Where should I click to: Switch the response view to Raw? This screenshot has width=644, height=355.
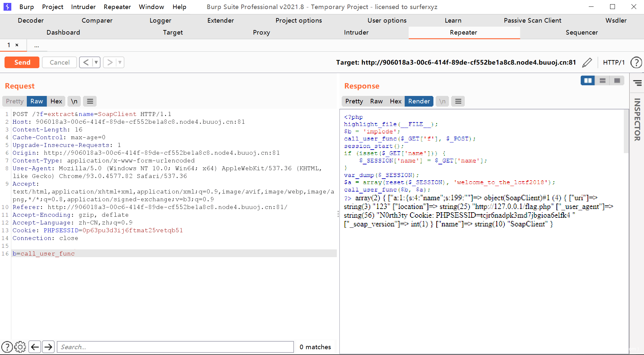[x=376, y=101]
